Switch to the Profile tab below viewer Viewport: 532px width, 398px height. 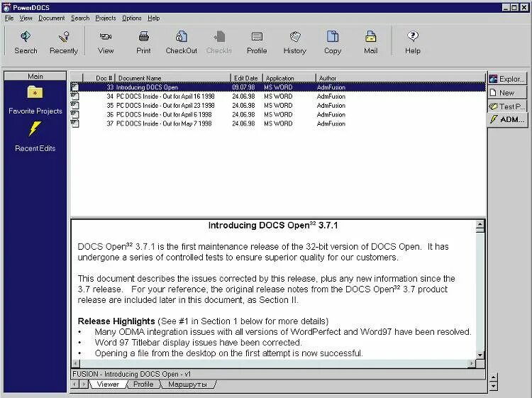pyautogui.click(x=143, y=385)
